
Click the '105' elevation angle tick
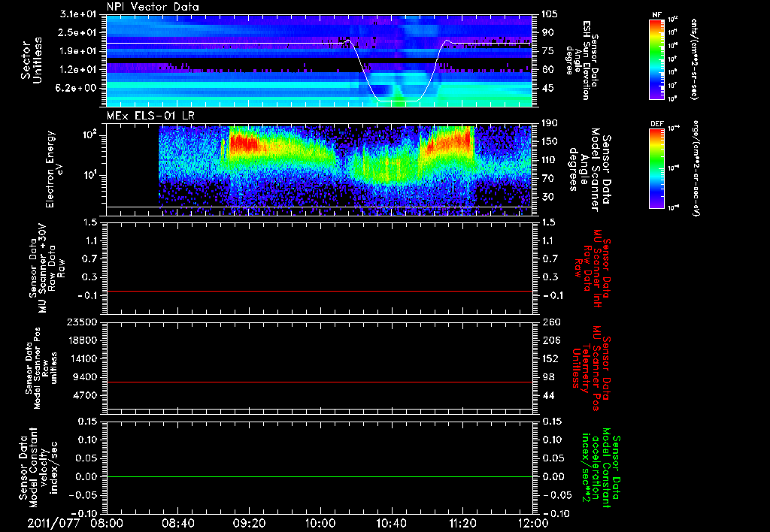[x=550, y=14]
